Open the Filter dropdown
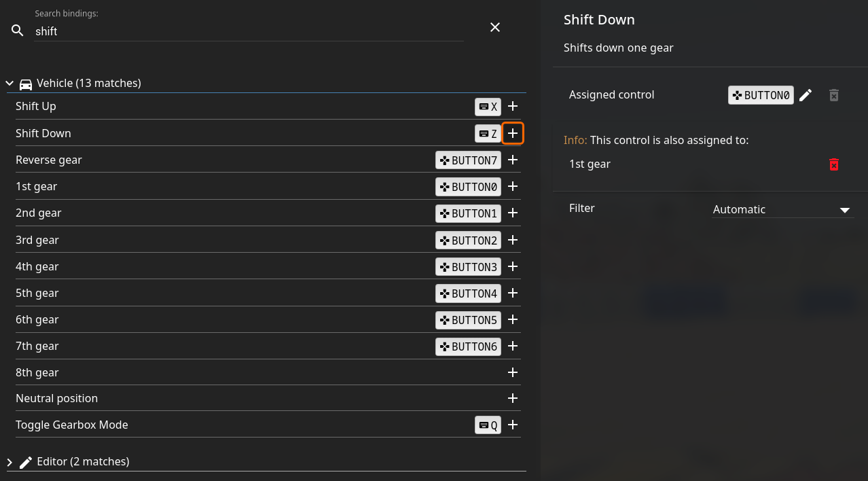Screen dimensions: 868x481 point(781,210)
